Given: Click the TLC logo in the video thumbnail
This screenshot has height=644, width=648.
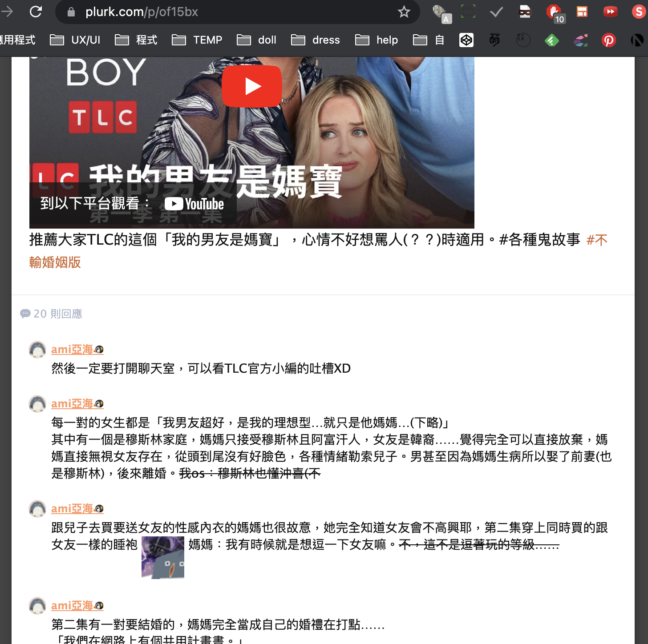Looking at the screenshot, I should (102, 117).
